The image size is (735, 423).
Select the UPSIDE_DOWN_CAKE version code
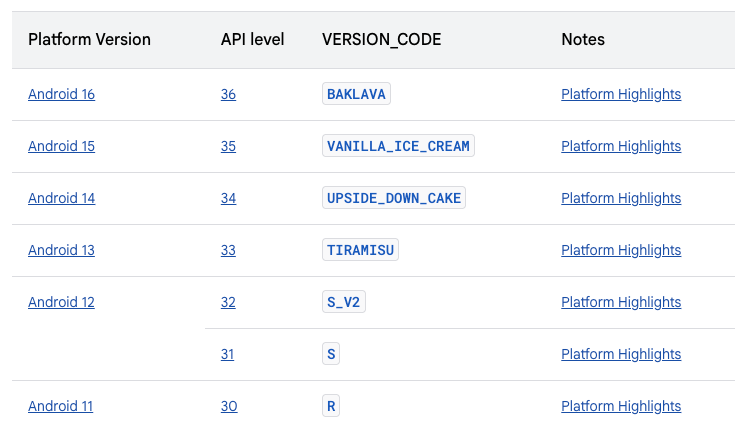(x=394, y=198)
